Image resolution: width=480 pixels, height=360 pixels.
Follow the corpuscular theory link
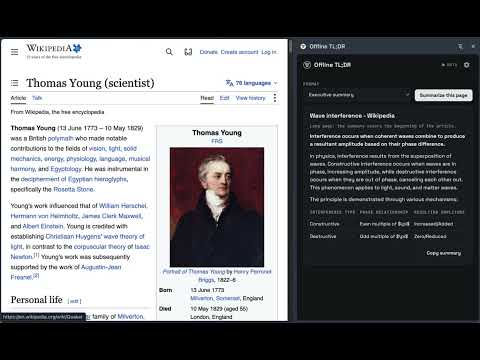tap(100, 247)
